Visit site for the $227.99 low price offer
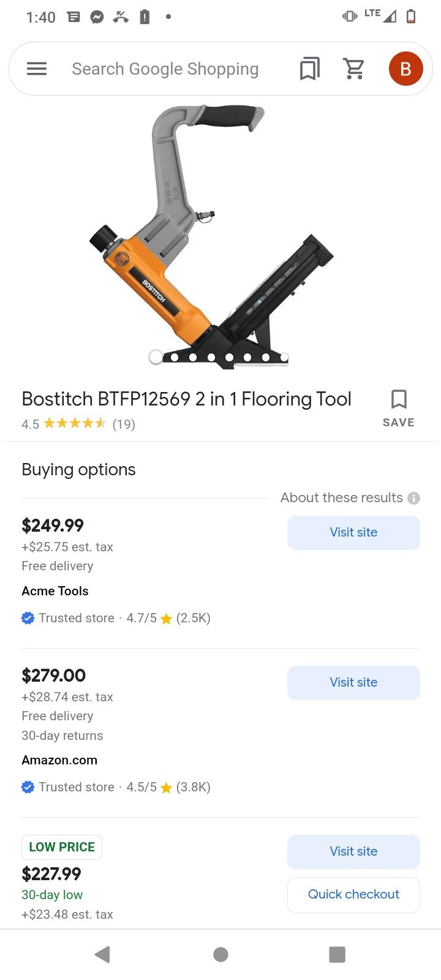Image resolution: width=441 pixels, height=980 pixels. coord(353,851)
